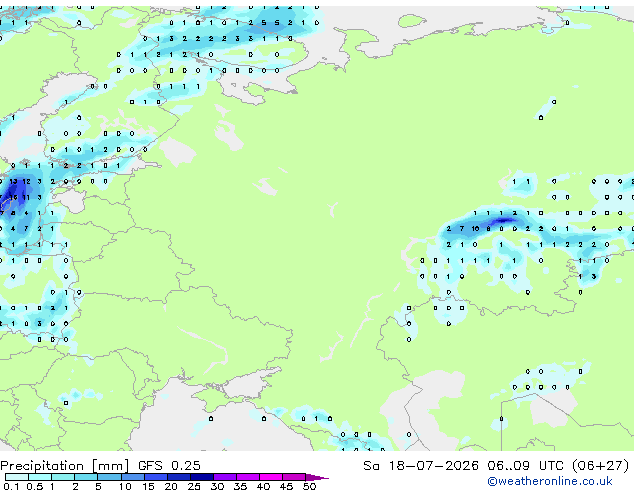Click the 20–25 mm dark blue swatch

click(178, 477)
